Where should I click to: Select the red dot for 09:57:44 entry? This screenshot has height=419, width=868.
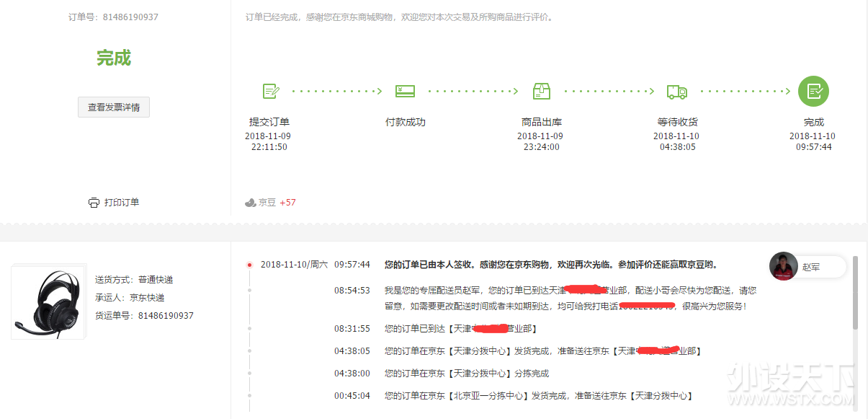coord(249,265)
